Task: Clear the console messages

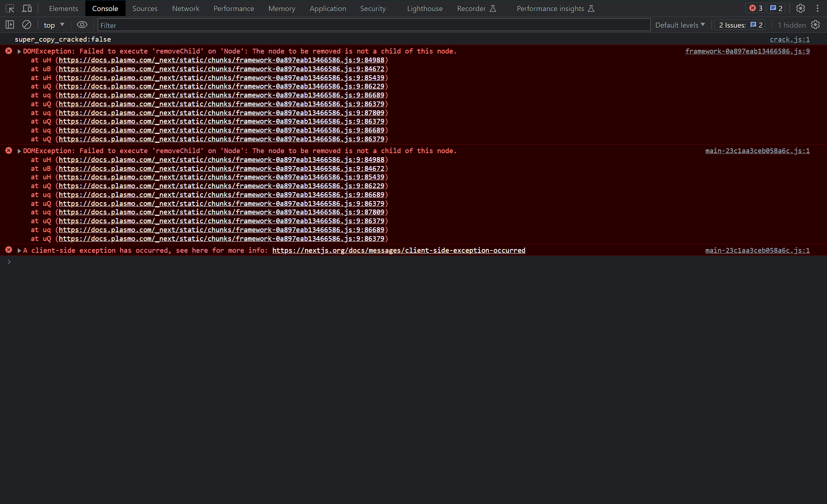Action: pos(27,25)
